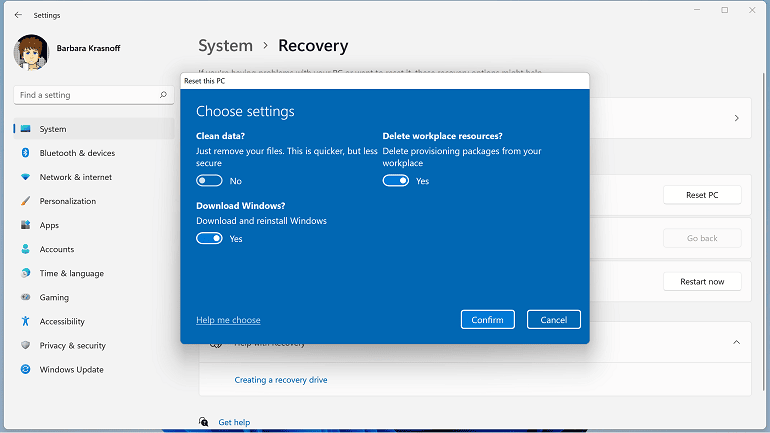Image resolution: width=770 pixels, height=433 pixels.
Task: Cancel the Choose settings dialog
Action: point(554,320)
